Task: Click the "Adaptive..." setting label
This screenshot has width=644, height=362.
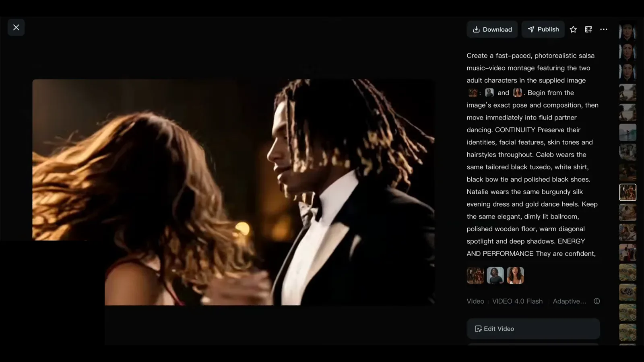Action: coord(570,301)
